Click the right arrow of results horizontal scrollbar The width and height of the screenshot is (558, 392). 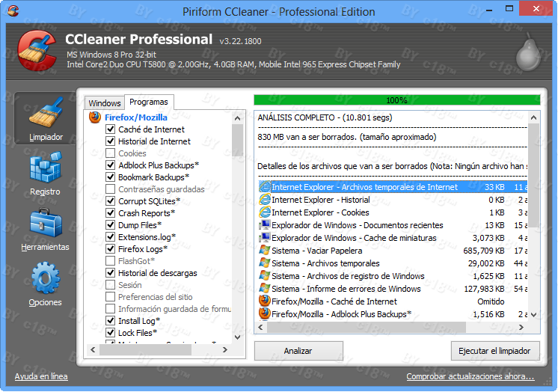[521, 327]
